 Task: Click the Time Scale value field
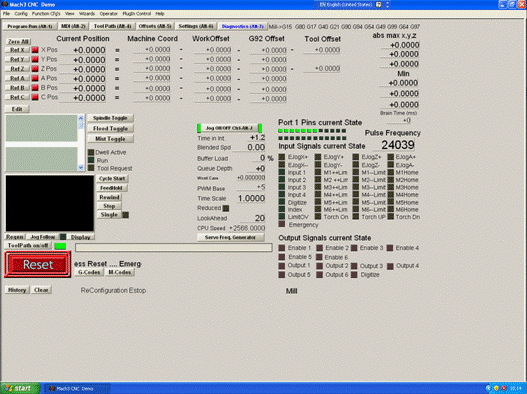click(251, 198)
